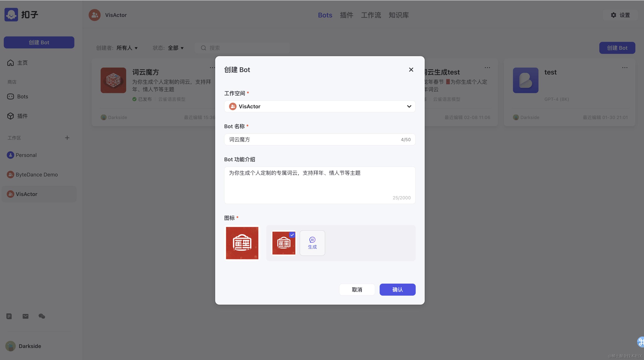Click the mail icon in sidebar footer
Image resolution: width=644 pixels, height=360 pixels.
(x=26, y=316)
